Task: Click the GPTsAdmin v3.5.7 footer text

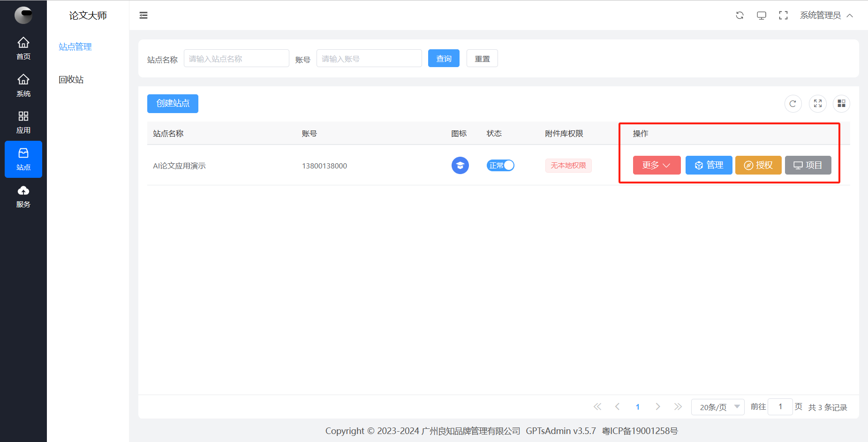Action: click(561, 431)
